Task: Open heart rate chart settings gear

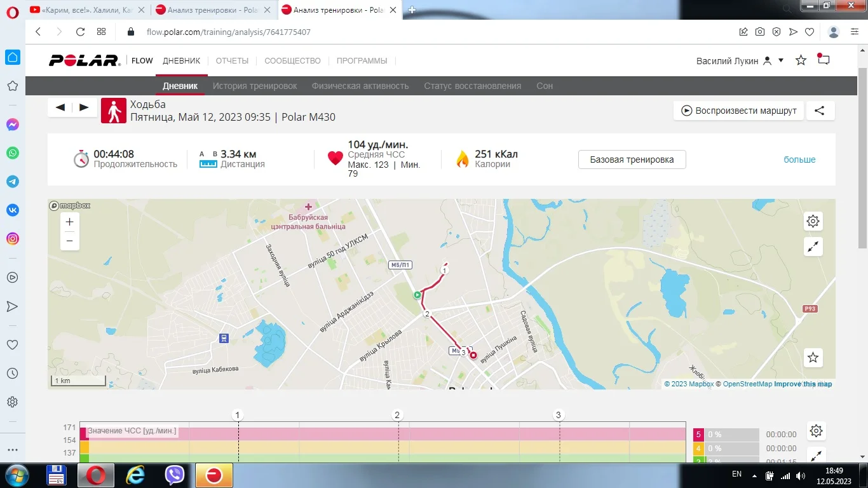Action: coord(817,431)
